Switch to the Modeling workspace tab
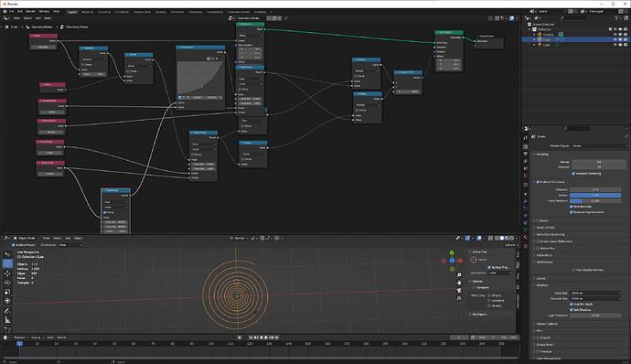This screenshot has height=364, width=631. point(87,12)
